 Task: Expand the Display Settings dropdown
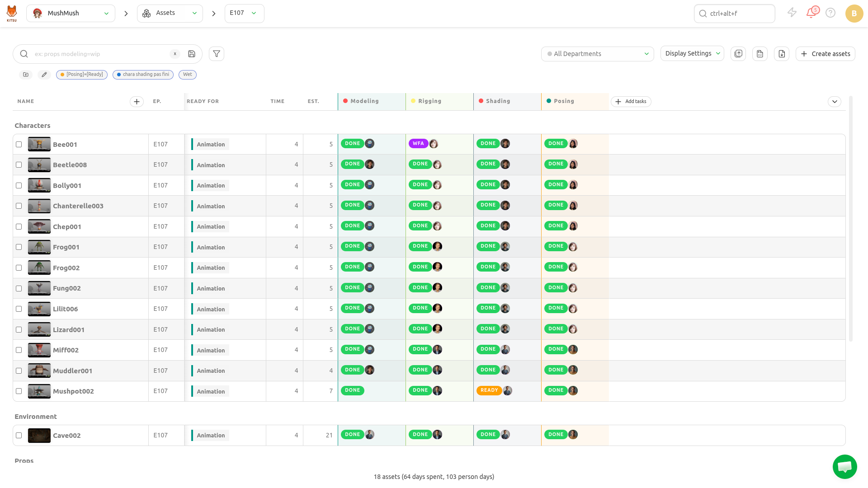[692, 53]
